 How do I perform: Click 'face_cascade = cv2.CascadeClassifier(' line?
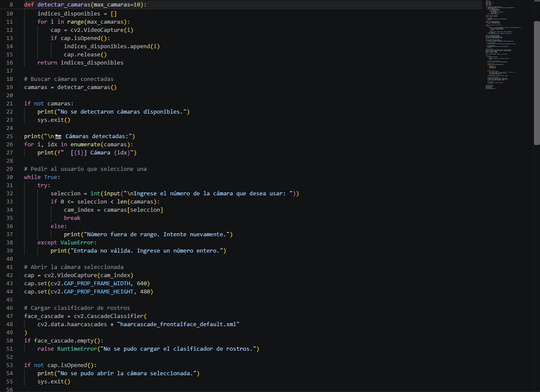click(x=85, y=316)
